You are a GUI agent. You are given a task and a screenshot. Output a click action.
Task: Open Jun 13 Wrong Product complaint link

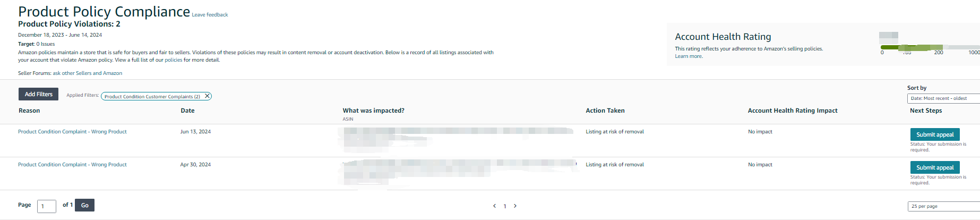[x=72, y=132]
